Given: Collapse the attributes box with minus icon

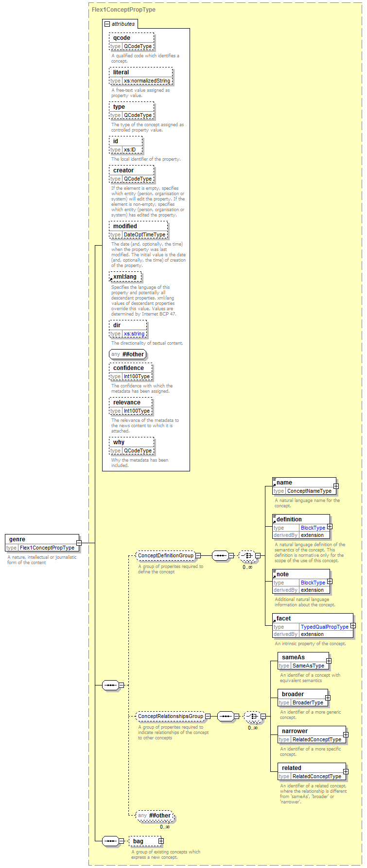Looking at the screenshot, I should (107, 24).
